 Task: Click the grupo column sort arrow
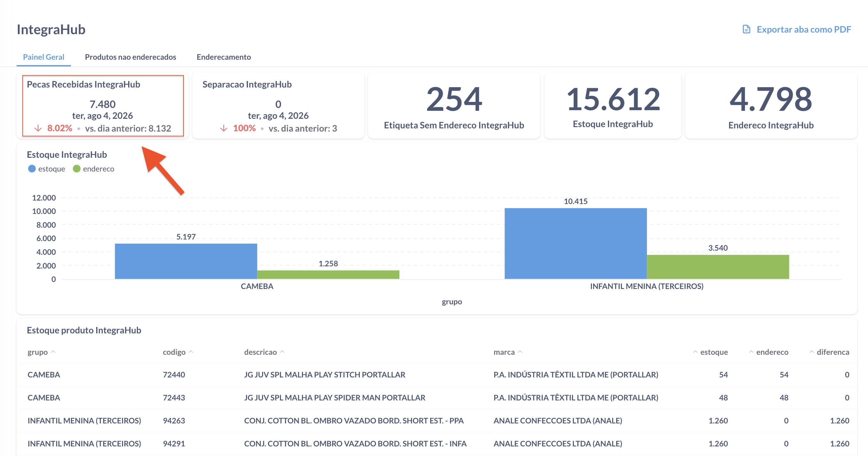(53, 352)
